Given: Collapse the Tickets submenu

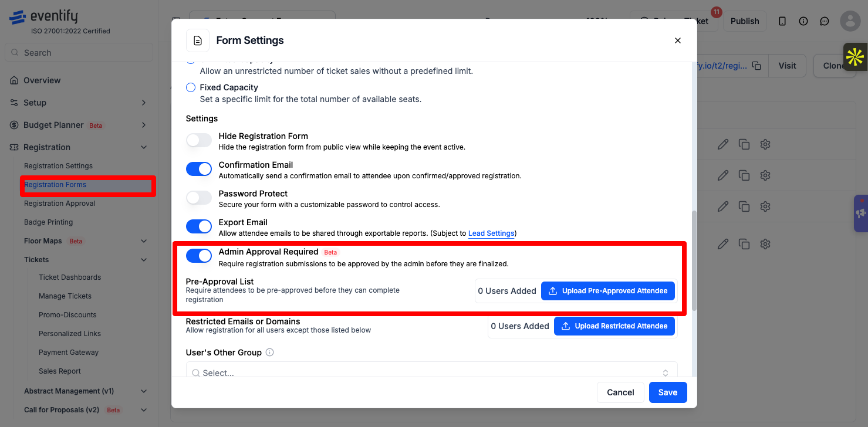Looking at the screenshot, I should (144, 260).
